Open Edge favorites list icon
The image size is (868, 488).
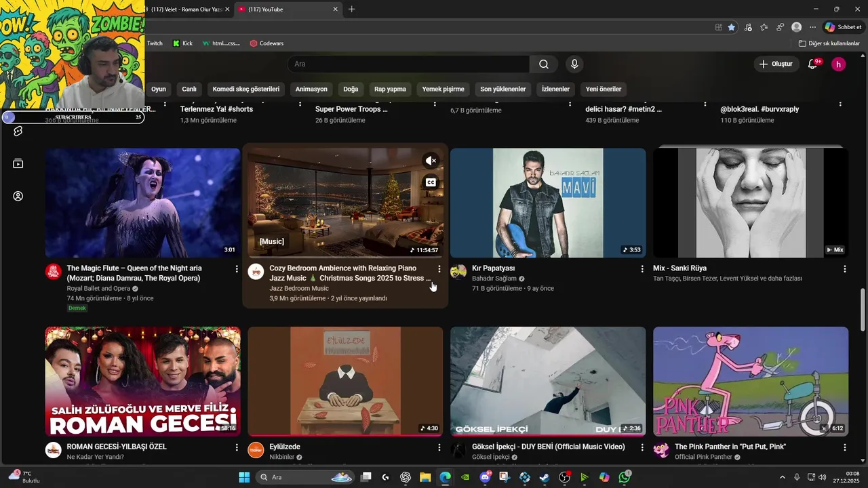(764, 27)
